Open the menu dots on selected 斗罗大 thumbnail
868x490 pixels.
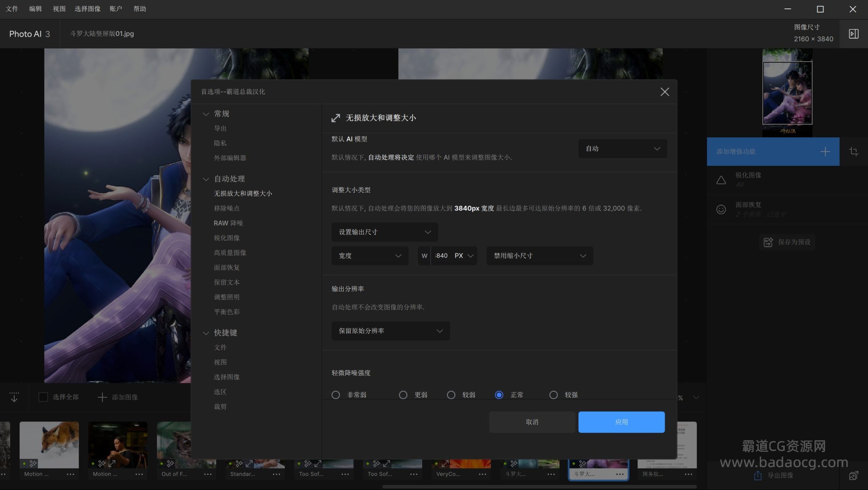coord(620,474)
